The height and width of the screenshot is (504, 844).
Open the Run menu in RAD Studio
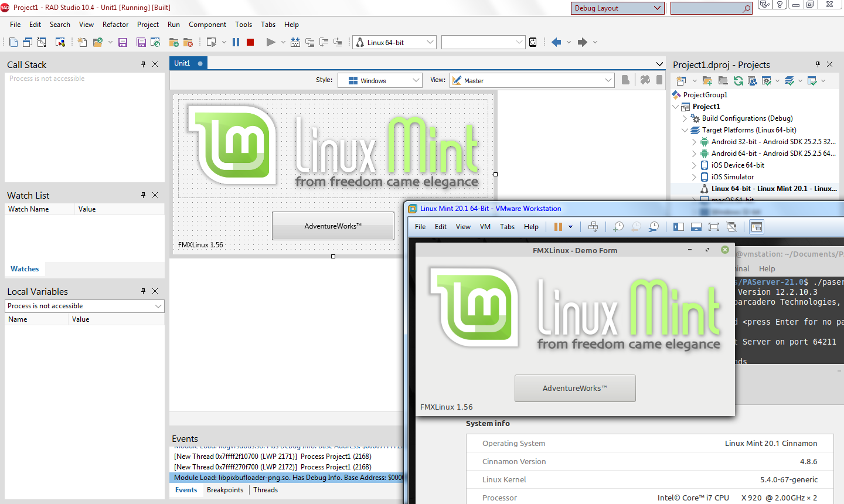(173, 25)
